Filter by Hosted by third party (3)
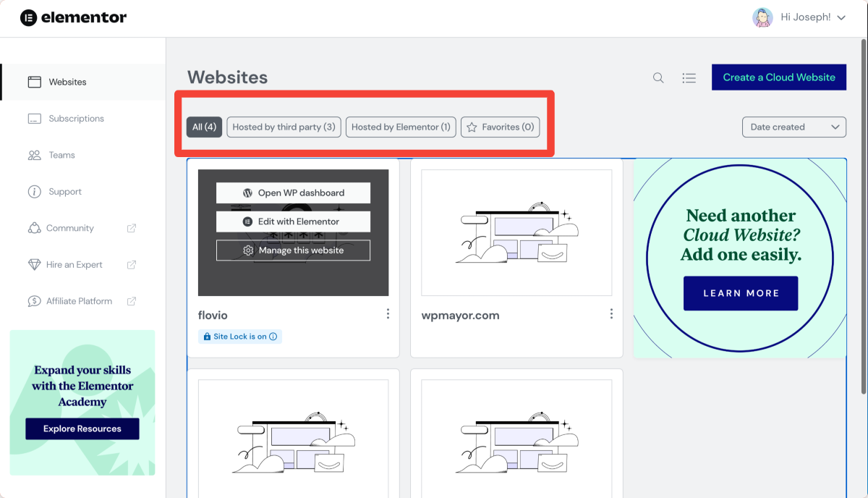Viewport: 868px width, 498px height. (x=284, y=127)
